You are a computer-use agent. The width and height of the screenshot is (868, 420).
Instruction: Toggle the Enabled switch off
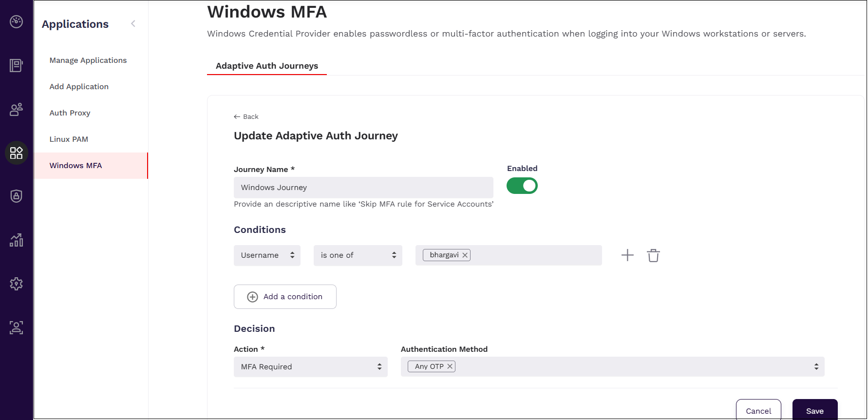tap(522, 186)
